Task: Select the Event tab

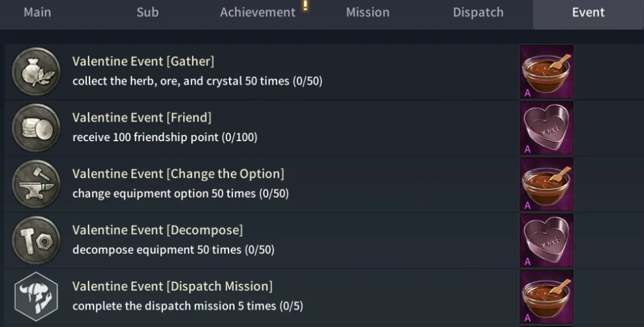Action: coord(588,12)
